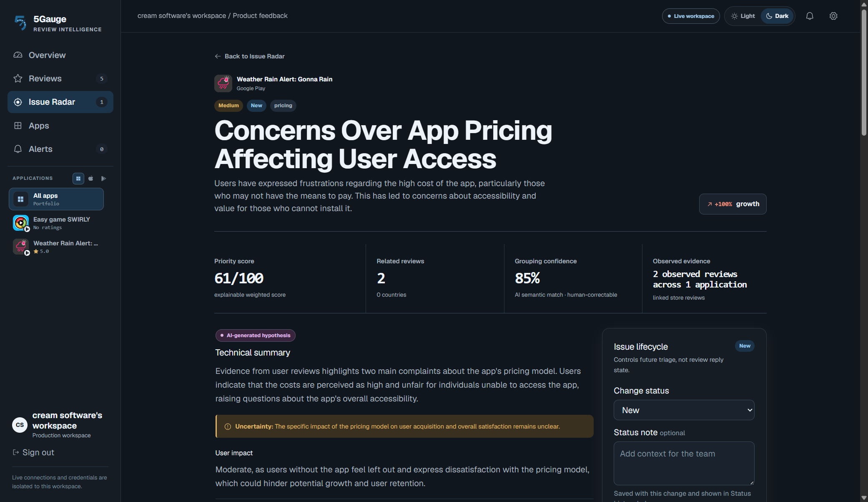Click the Weather Rain Alert app icon in header
Image resolution: width=868 pixels, height=502 pixels.
(x=223, y=83)
